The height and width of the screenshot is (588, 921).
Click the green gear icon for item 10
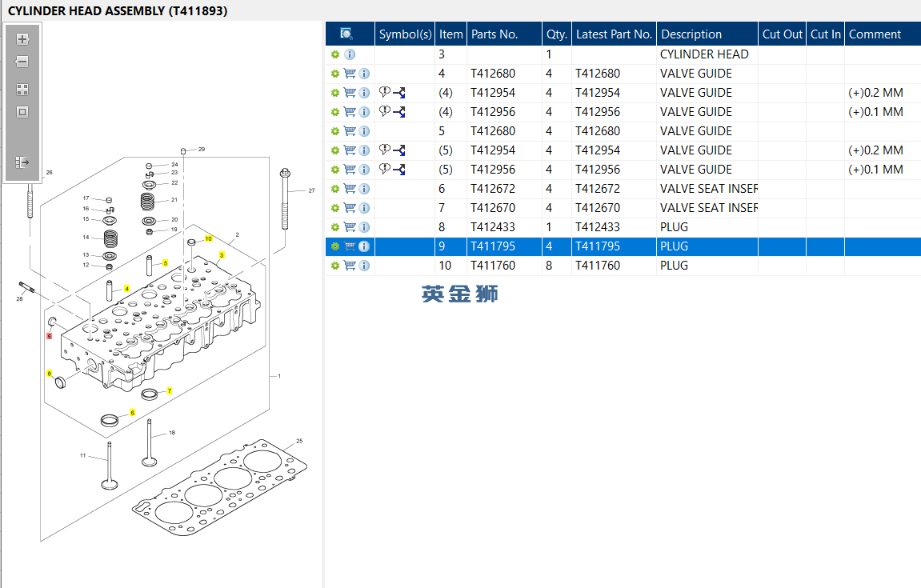click(335, 266)
